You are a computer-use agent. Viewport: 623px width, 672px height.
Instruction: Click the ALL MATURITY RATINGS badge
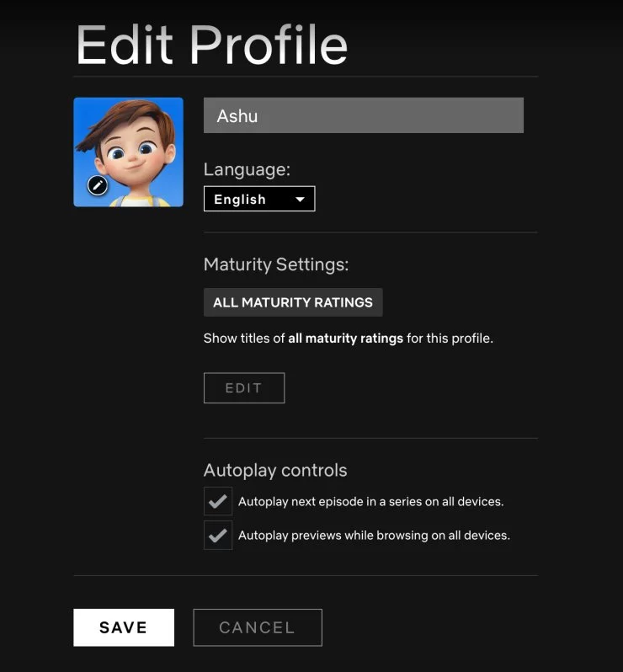(x=293, y=302)
